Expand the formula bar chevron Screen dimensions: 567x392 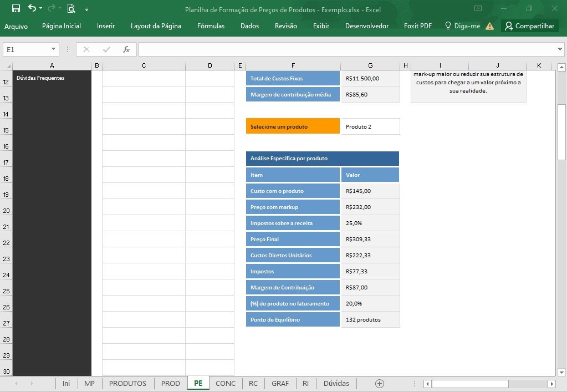560,49
